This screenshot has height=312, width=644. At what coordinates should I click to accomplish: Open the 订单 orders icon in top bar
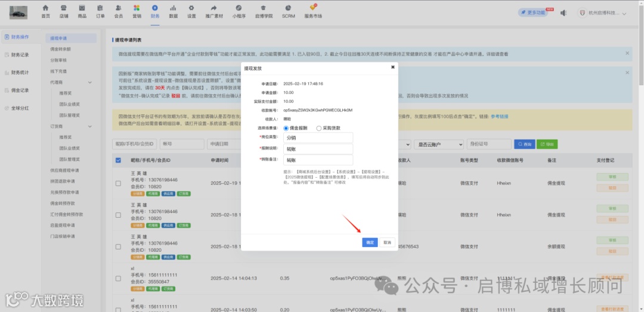100,8
